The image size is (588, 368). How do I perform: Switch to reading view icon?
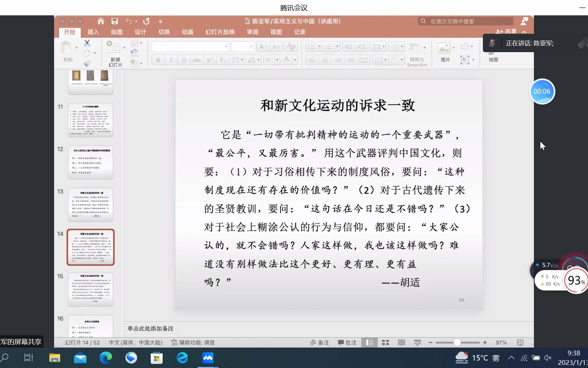(x=402, y=342)
